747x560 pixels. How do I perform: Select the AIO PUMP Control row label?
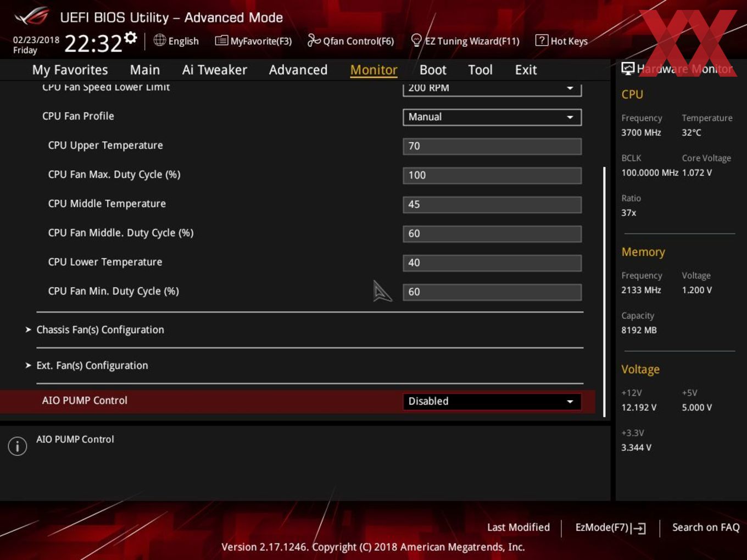[x=85, y=400]
